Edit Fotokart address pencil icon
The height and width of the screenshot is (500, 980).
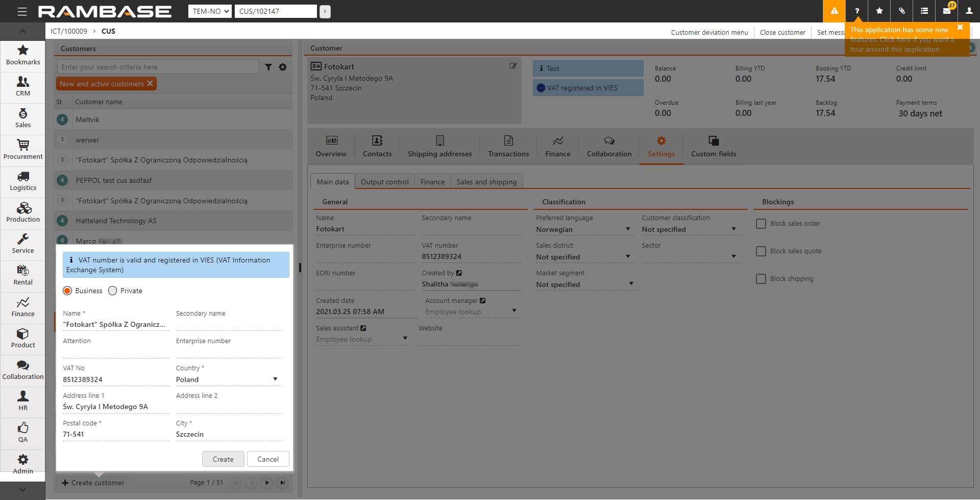coord(513,66)
